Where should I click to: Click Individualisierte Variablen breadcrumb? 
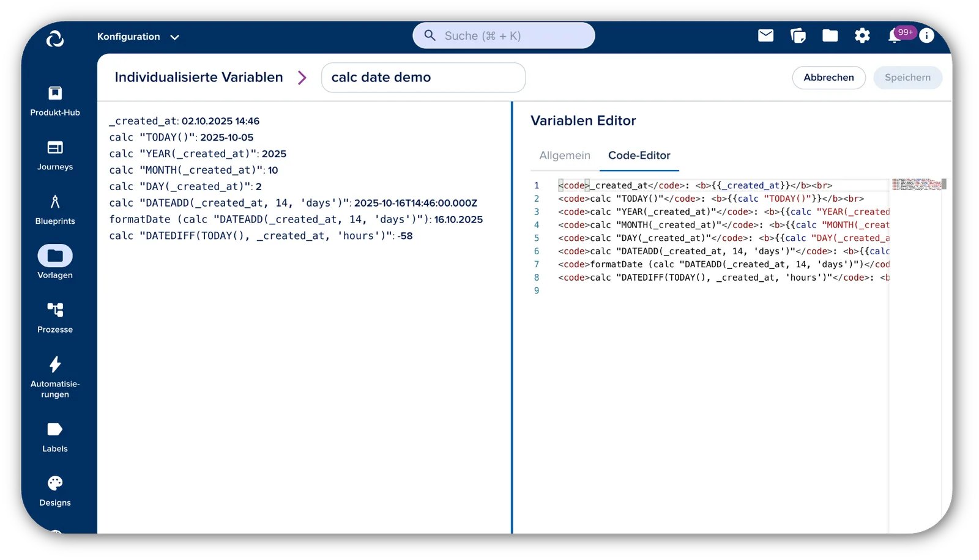199,77
